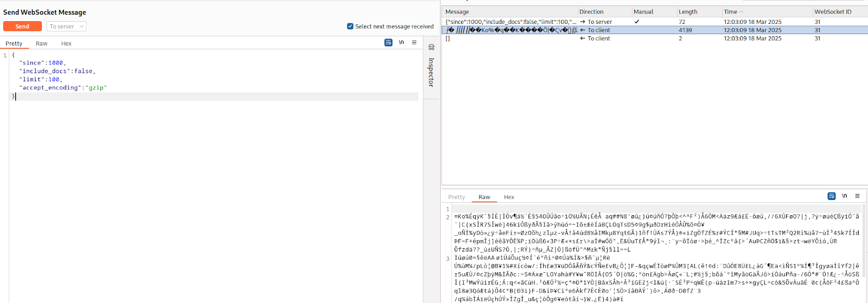Click the "accept_encoding":"gzip" line in editor
The height and width of the screenshot is (303, 868).
[x=63, y=87]
